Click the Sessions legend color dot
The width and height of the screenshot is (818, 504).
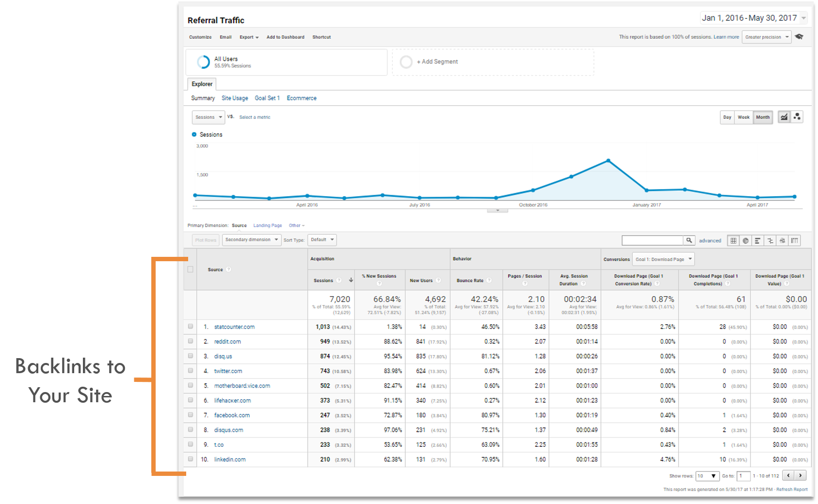coord(194,134)
